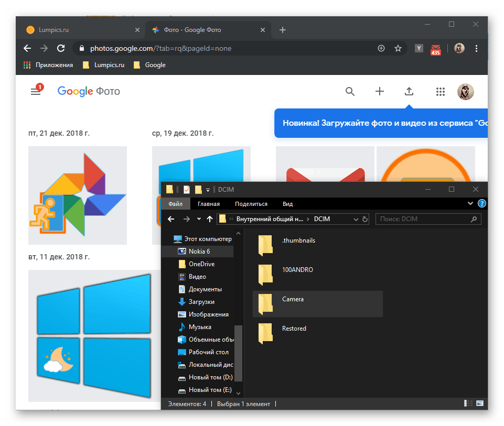Close the Фото - Google Фото tab

(x=263, y=30)
